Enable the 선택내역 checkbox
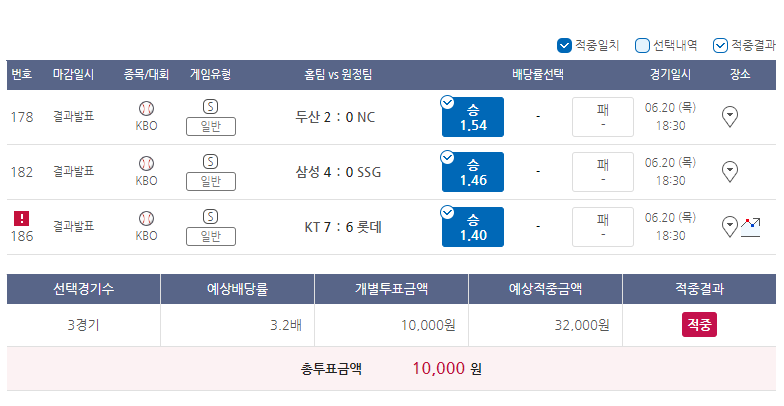 point(642,46)
